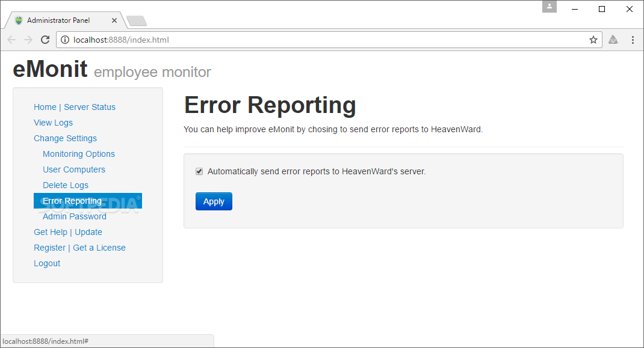The width and height of the screenshot is (644, 348).
Task: Click Get a License link
Action: point(99,248)
